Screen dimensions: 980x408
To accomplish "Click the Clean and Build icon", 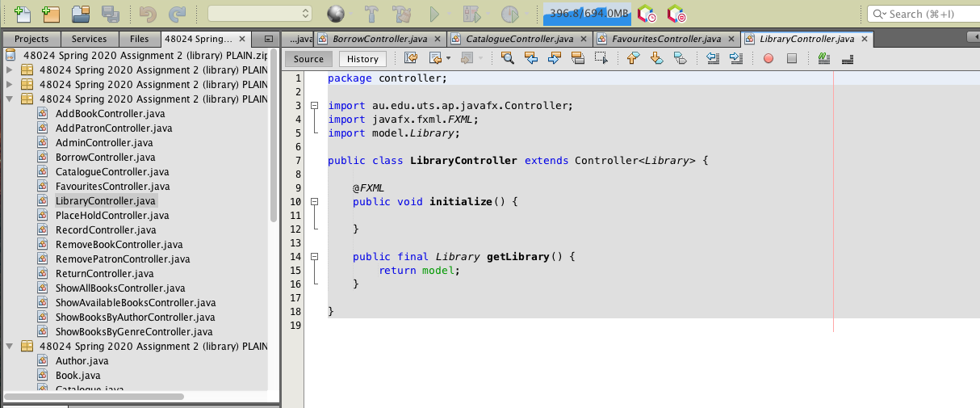I will pyautogui.click(x=401, y=14).
